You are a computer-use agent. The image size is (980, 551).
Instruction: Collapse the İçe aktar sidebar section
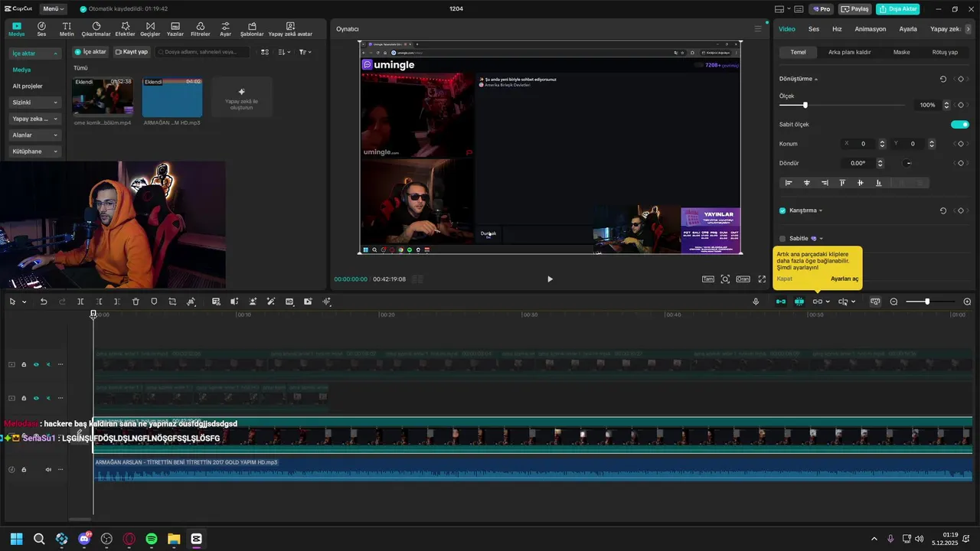[x=35, y=54]
